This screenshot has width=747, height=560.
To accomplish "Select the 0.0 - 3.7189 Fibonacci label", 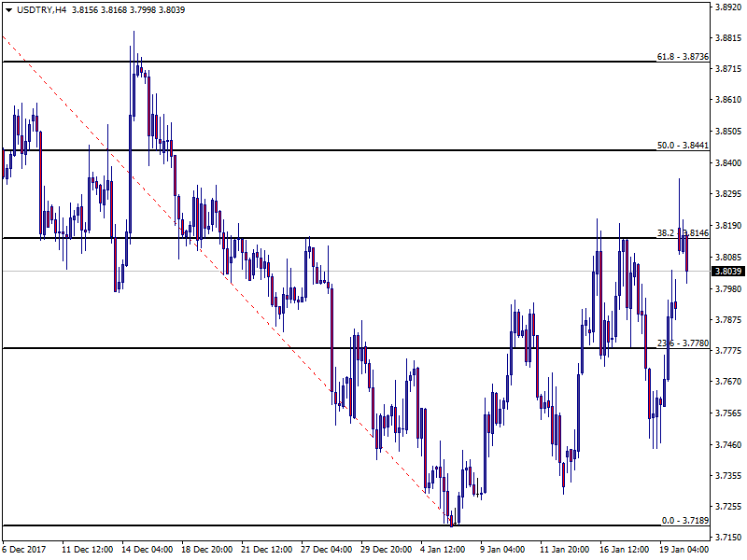I will (684, 520).
